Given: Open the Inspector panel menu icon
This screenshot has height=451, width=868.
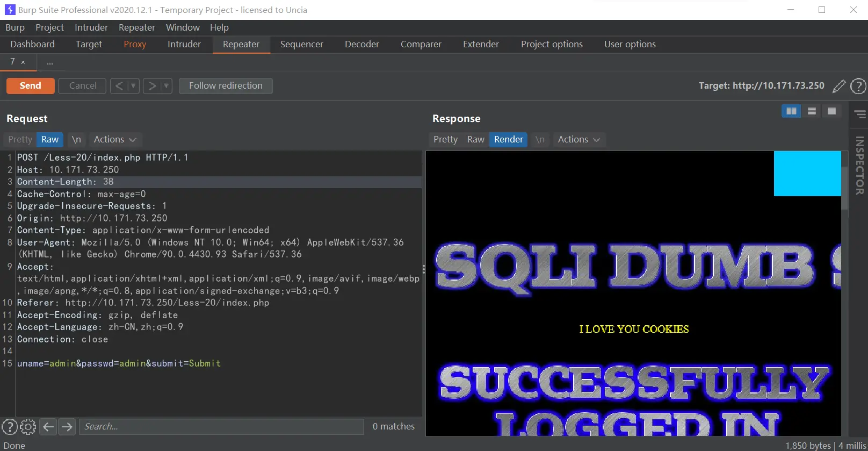Looking at the screenshot, I should [x=860, y=114].
